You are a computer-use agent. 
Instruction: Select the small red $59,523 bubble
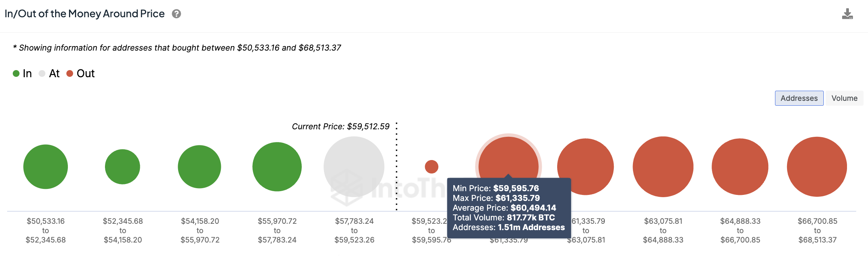click(x=432, y=167)
